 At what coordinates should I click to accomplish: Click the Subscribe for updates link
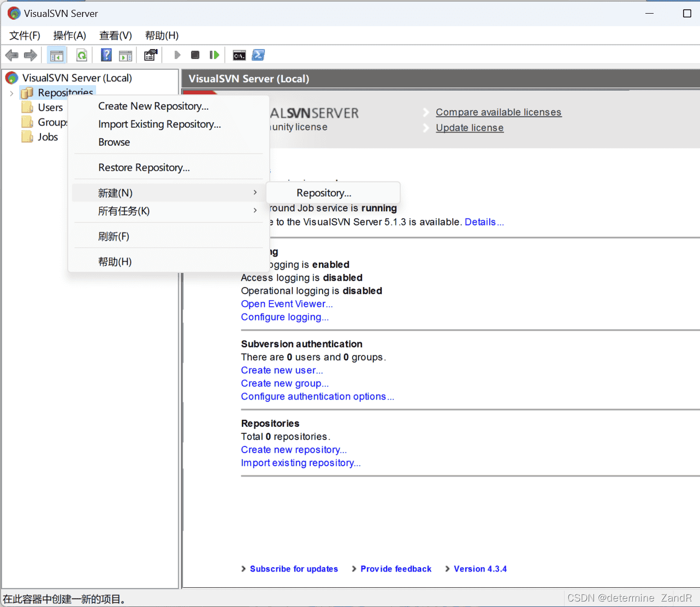pos(294,569)
